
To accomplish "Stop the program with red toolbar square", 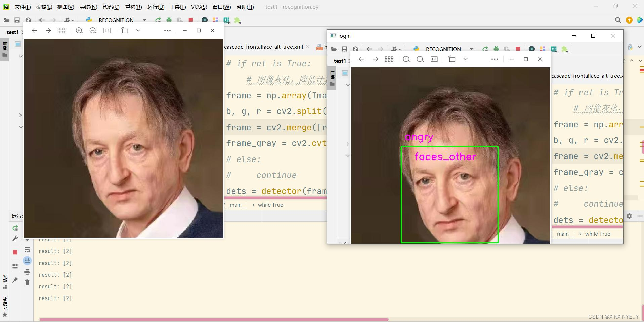I will point(191,20).
